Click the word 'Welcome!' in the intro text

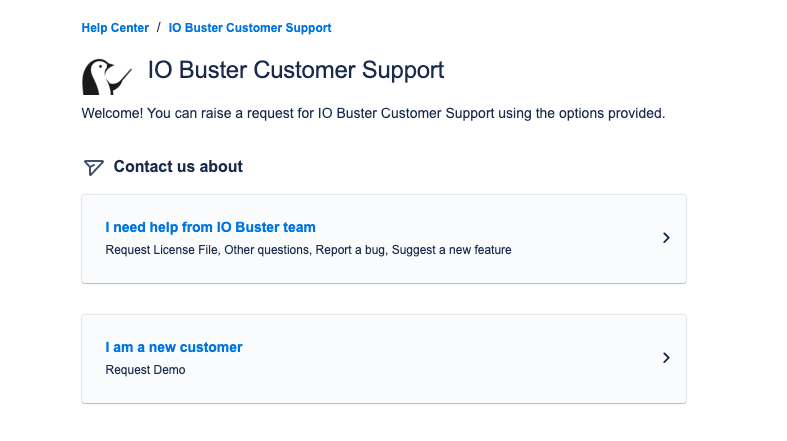tap(112, 114)
